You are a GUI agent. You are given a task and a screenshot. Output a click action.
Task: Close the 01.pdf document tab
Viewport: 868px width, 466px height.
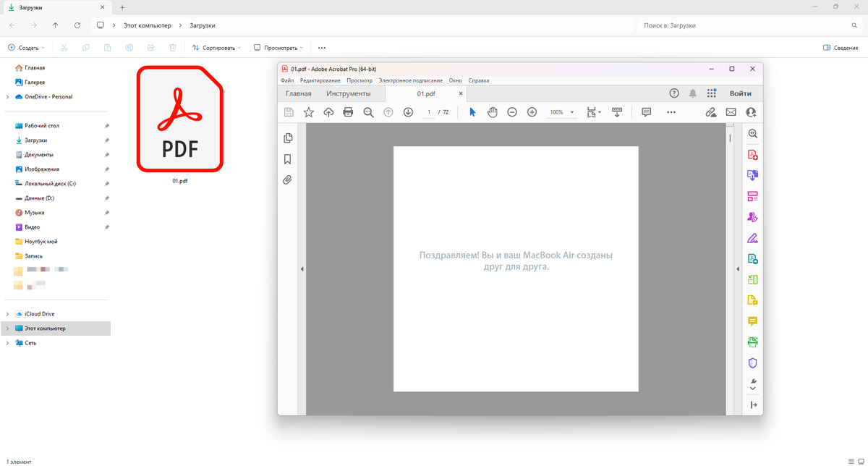tap(461, 93)
